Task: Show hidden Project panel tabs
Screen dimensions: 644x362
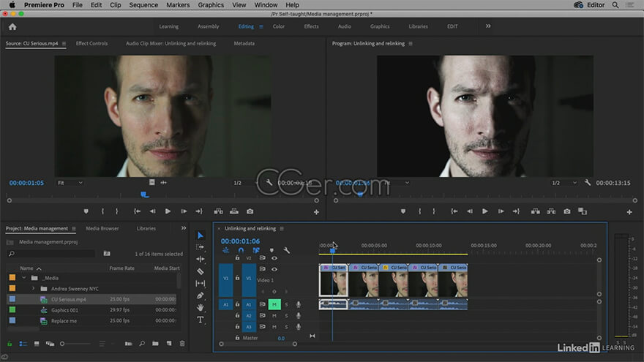Action: click(x=184, y=228)
